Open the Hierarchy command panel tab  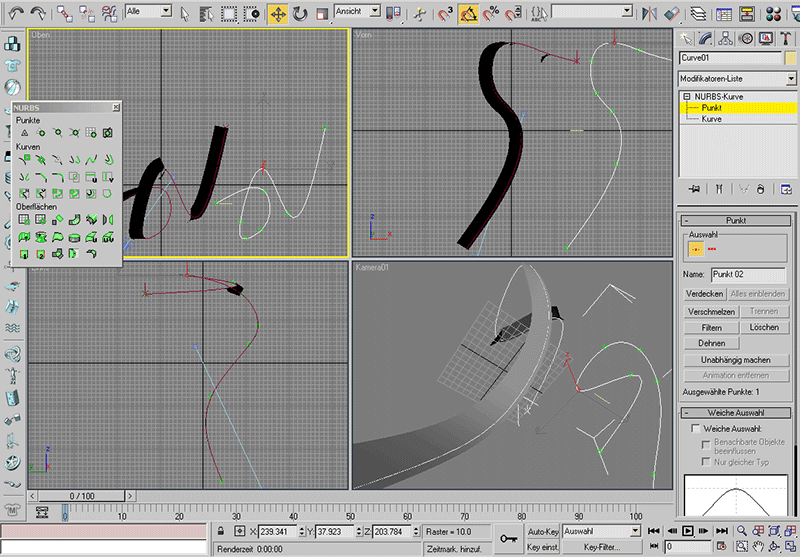726,39
